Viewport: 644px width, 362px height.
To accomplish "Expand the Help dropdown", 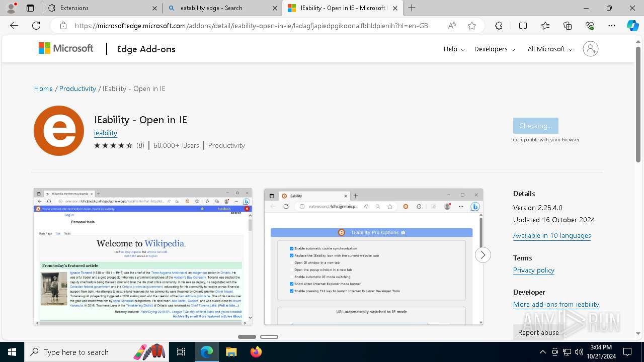I will (454, 49).
